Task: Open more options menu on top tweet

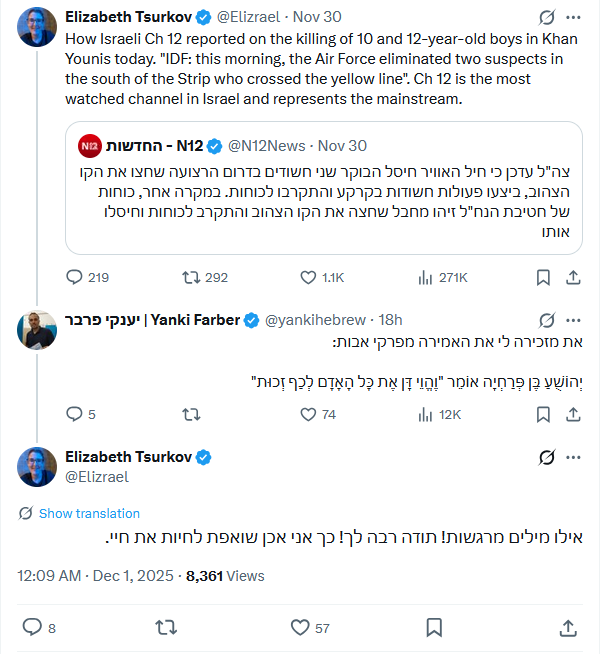Action: point(571,17)
